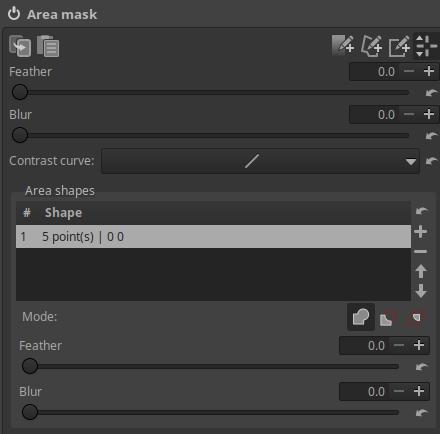Remove the selected area shape with minus icon
This screenshot has width=440, height=434.
(x=421, y=252)
